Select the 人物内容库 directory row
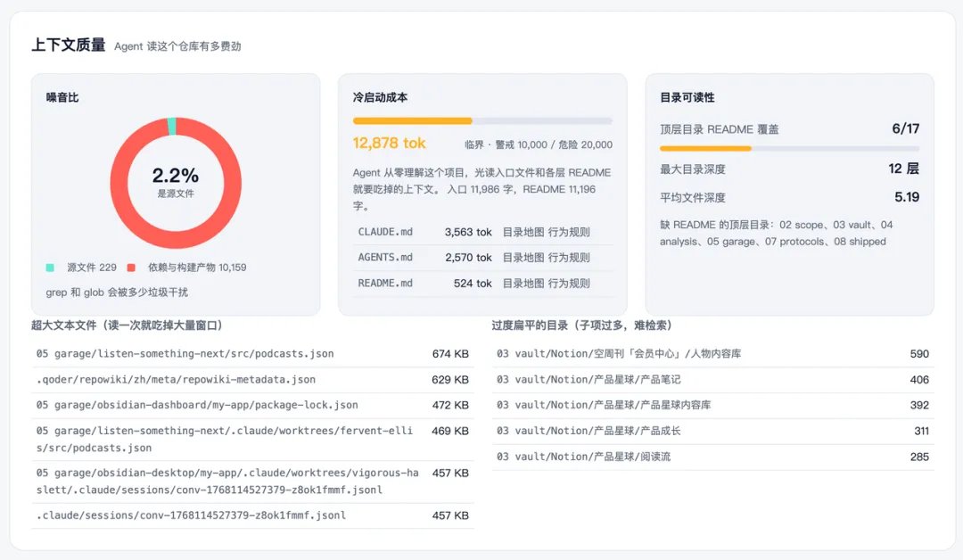The width and height of the screenshot is (963, 560). 713,354
